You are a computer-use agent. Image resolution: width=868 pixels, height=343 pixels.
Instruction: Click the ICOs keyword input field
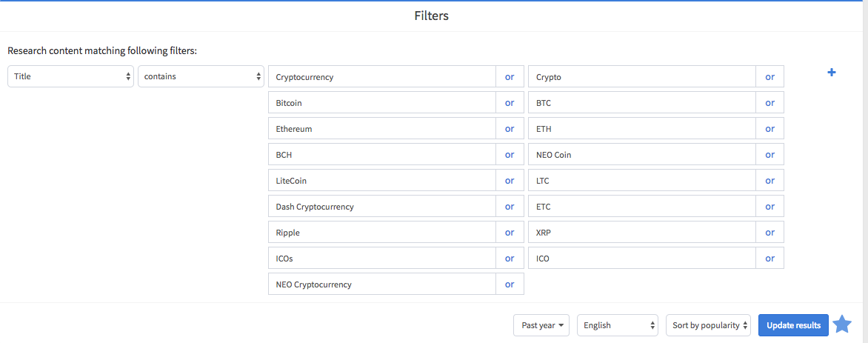point(382,259)
